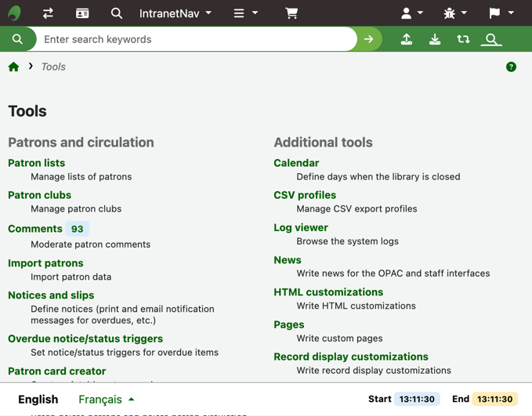Switch language to English
532x416 pixels.
pos(38,400)
